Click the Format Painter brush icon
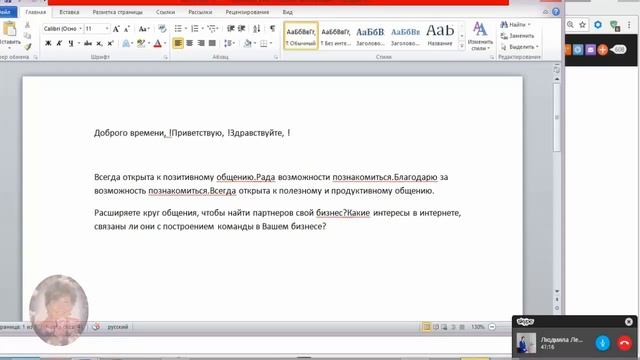Image resolution: width=640 pixels, height=360 pixels. (27, 47)
